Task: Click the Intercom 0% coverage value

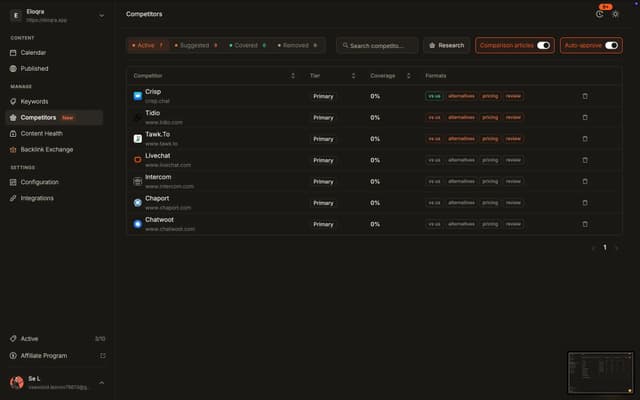Action: click(x=375, y=182)
